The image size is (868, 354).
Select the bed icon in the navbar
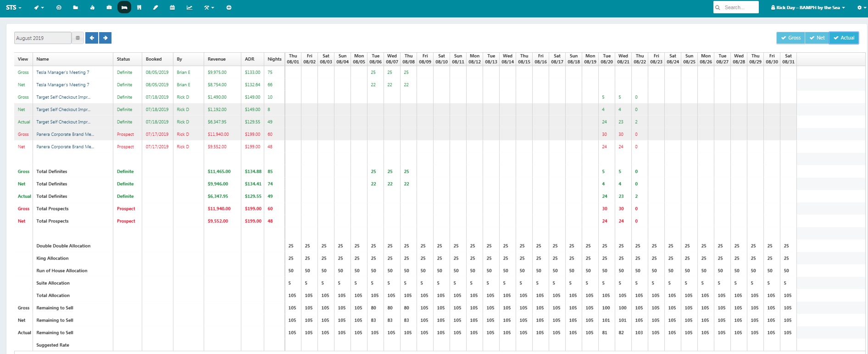click(124, 7)
